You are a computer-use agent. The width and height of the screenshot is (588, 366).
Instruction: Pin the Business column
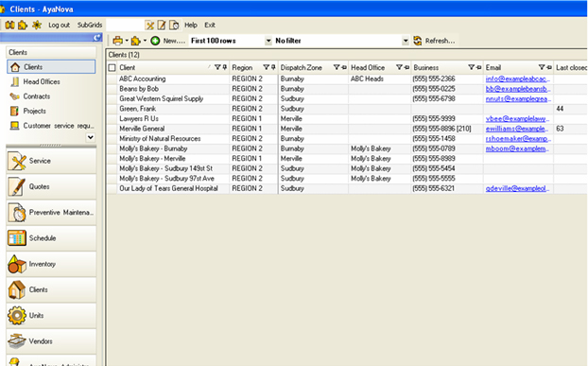point(478,67)
